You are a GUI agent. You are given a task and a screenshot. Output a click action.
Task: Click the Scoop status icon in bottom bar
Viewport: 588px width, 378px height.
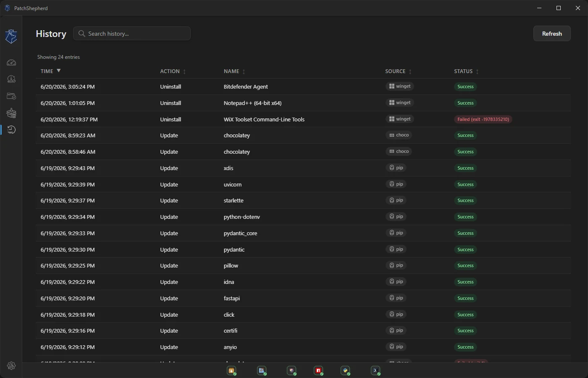coord(291,370)
